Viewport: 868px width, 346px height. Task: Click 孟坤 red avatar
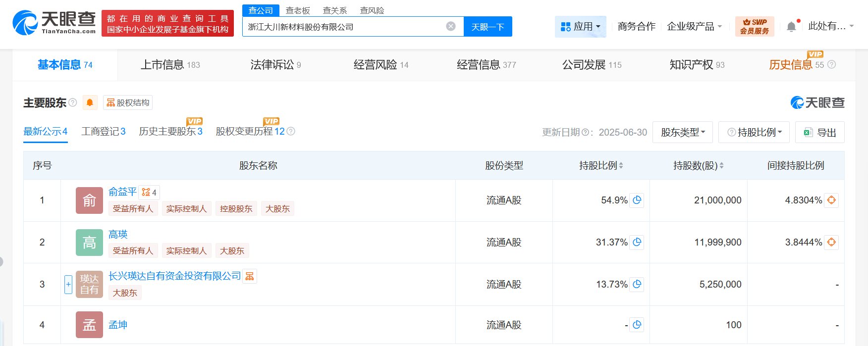[x=89, y=325]
